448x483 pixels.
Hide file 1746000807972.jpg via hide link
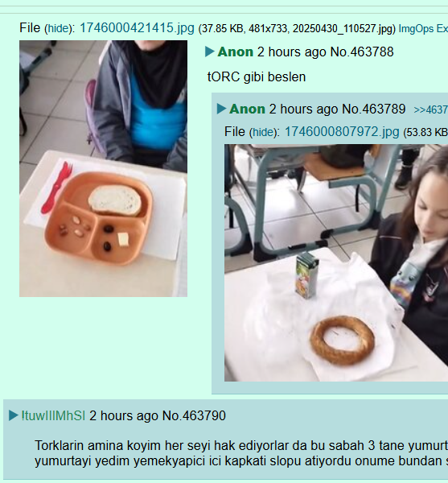263,133
